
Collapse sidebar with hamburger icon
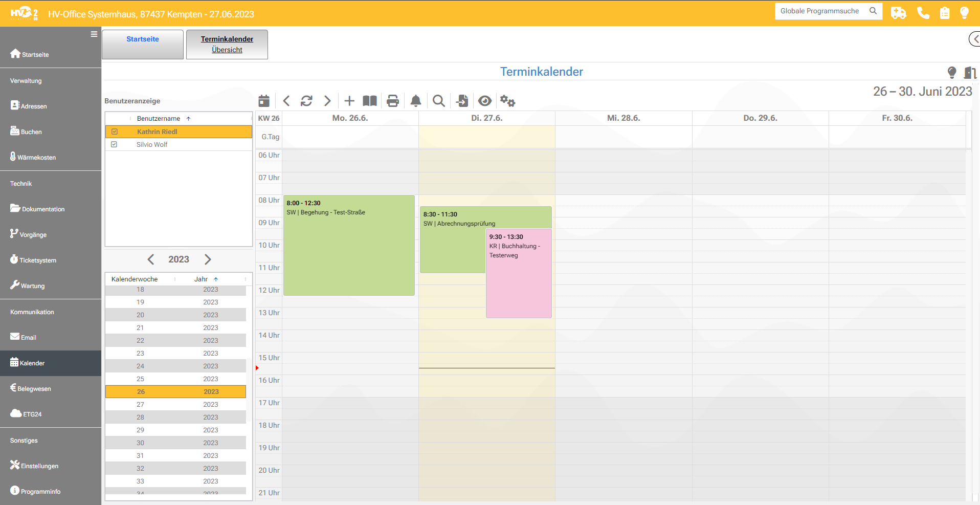click(x=94, y=34)
